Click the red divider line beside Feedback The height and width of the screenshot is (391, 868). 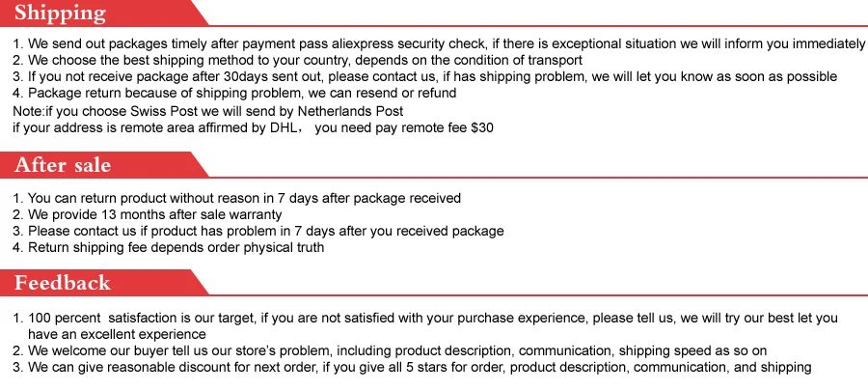[x=538, y=295]
